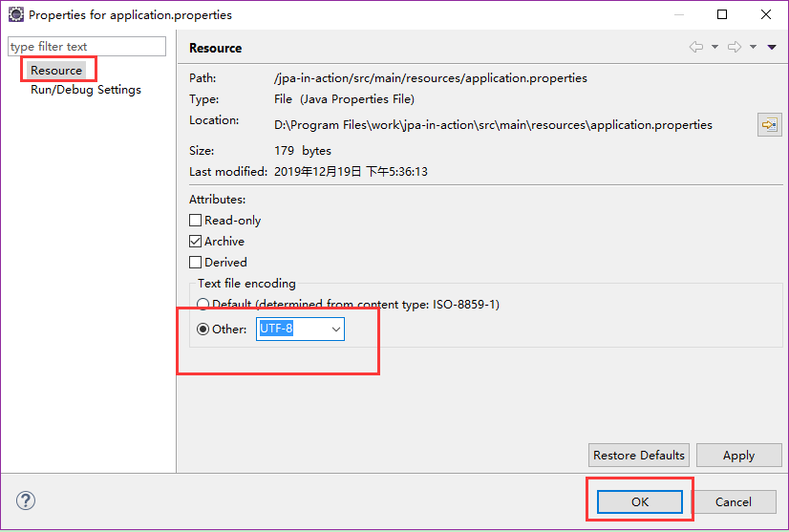This screenshot has height=532, width=789.
Task: Click the help question mark icon
Action: coord(26,500)
